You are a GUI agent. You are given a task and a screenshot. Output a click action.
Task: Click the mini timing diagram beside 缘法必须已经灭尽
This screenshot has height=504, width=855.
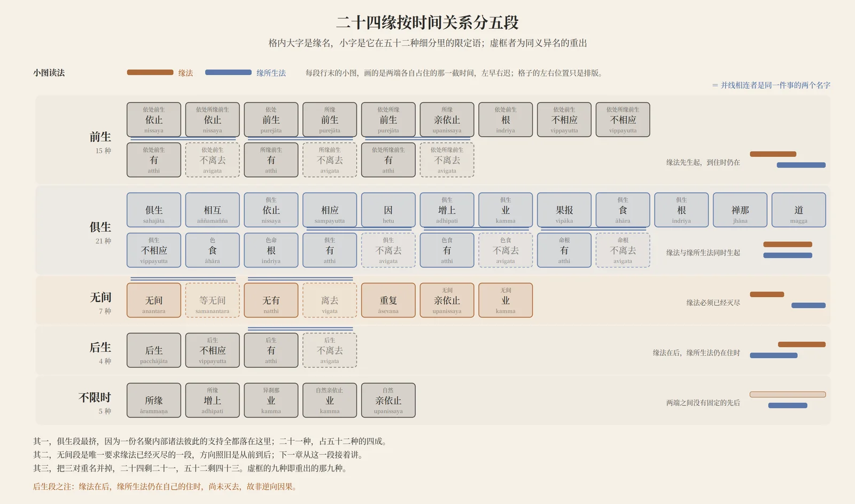click(x=788, y=300)
